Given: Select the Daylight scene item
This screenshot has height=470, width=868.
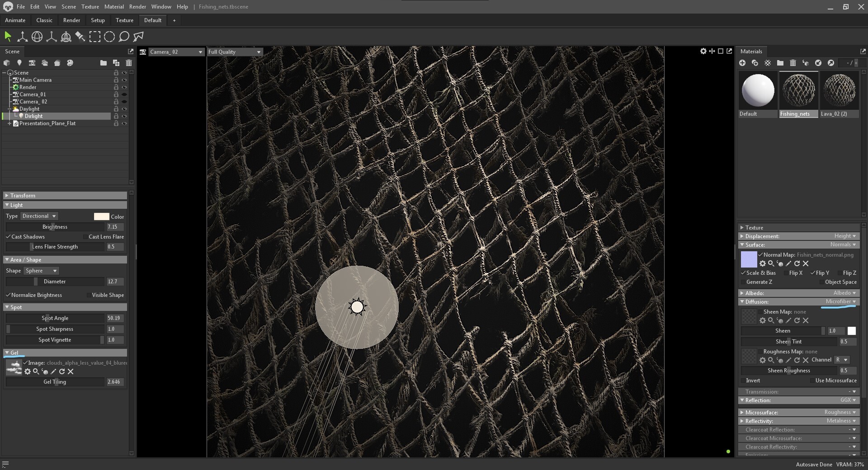Looking at the screenshot, I should point(29,109).
